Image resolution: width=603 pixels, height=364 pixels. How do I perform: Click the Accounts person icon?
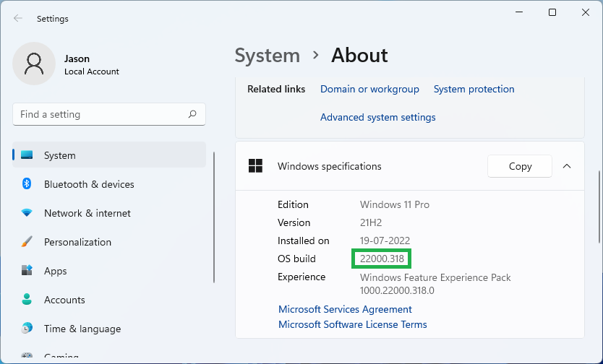point(27,300)
